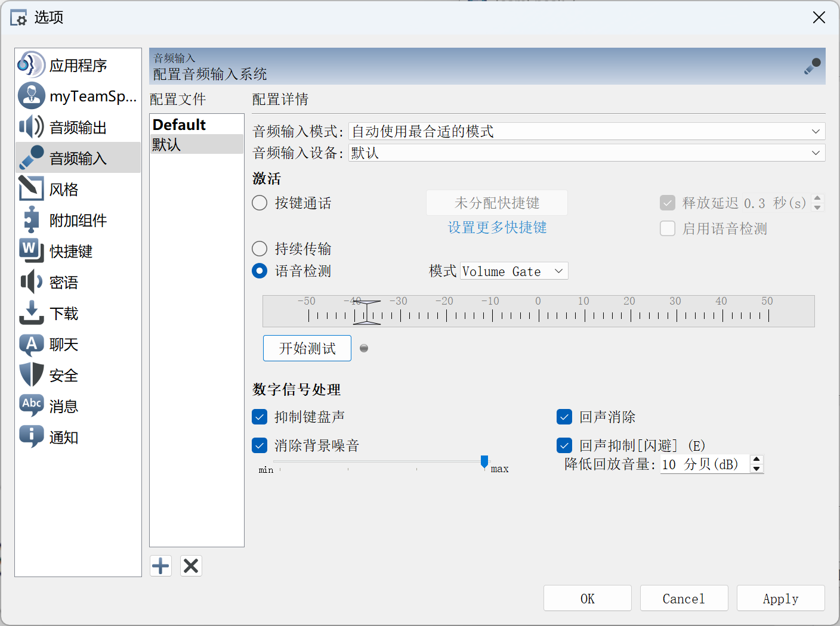Open the 音频输入设备 dropdown
This screenshot has width=840, height=626.
click(586, 153)
